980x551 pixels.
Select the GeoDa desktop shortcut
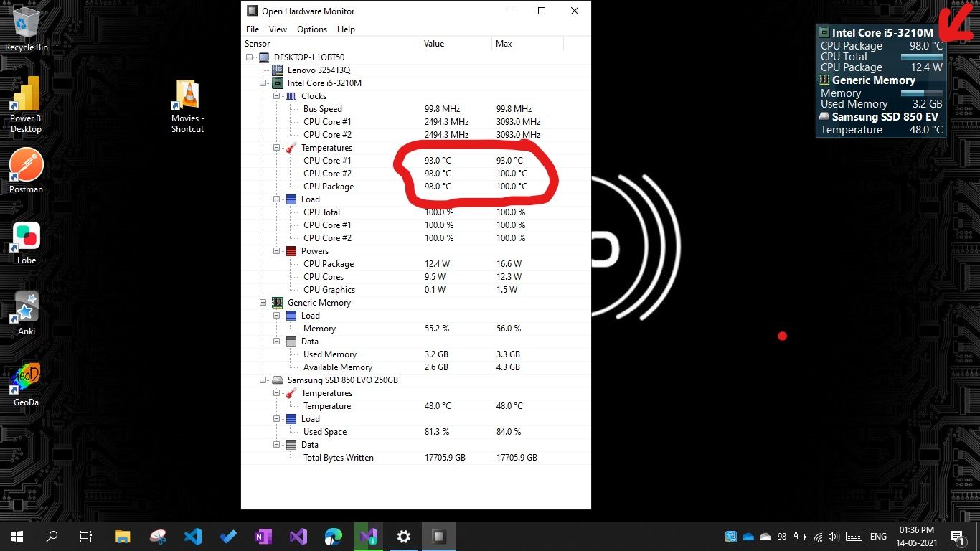coord(27,384)
